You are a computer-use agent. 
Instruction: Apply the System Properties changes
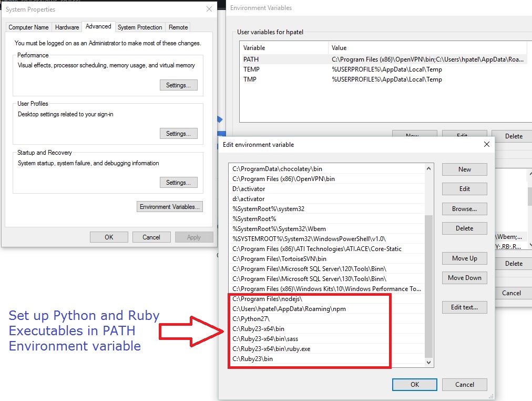[x=193, y=237]
